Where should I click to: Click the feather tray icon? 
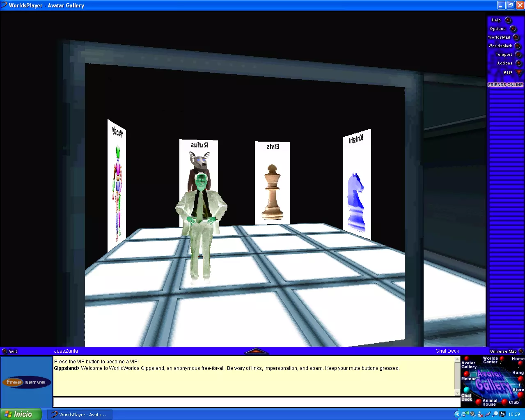point(487,414)
